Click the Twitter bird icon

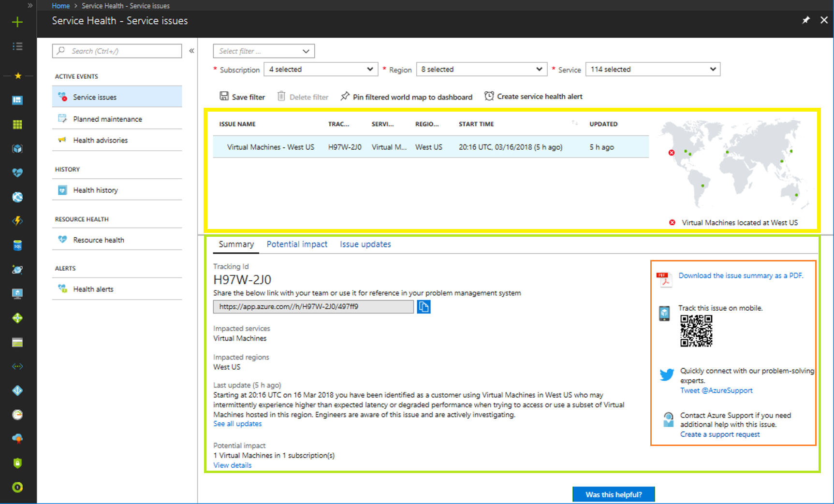(667, 374)
